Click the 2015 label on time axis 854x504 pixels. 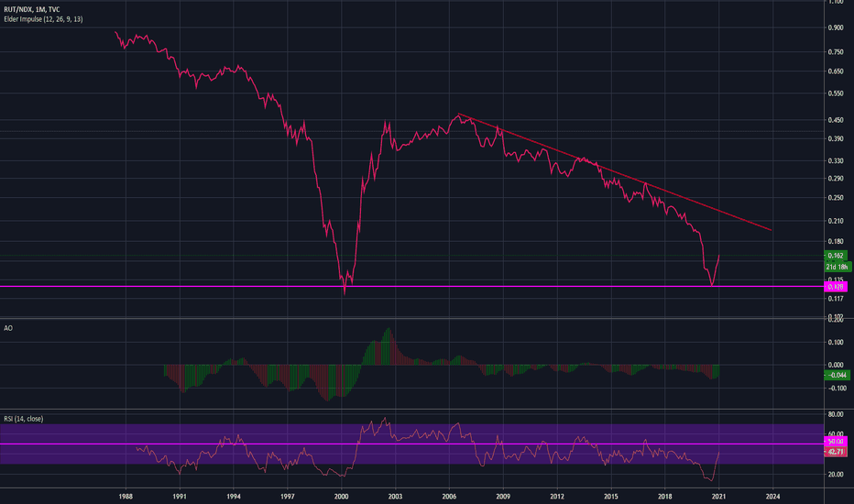611,497
